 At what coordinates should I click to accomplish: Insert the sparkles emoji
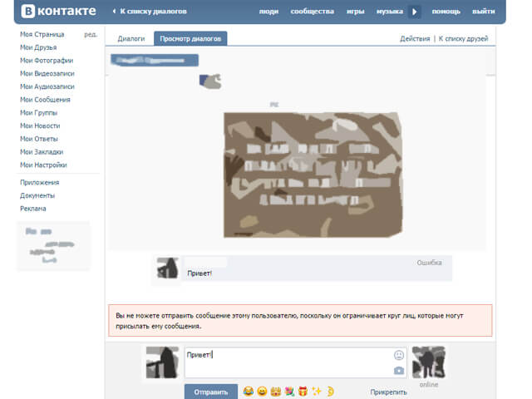pyautogui.click(x=317, y=391)
